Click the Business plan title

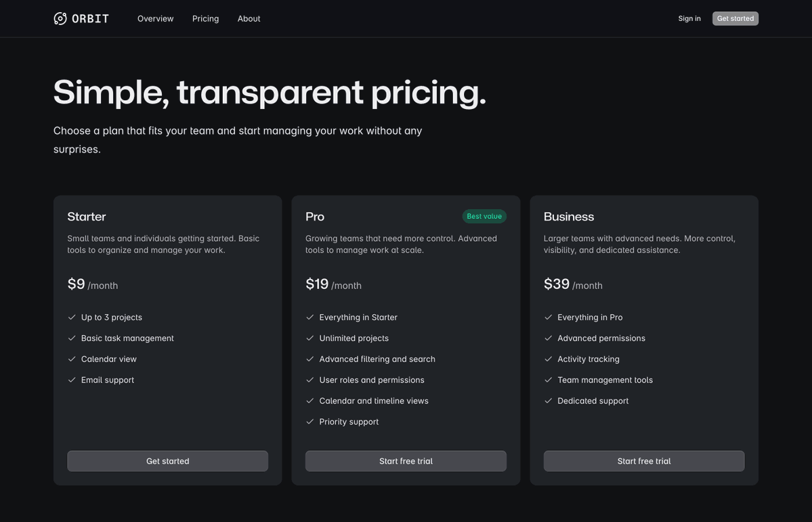pyautogui.click(x=569, y=217)
